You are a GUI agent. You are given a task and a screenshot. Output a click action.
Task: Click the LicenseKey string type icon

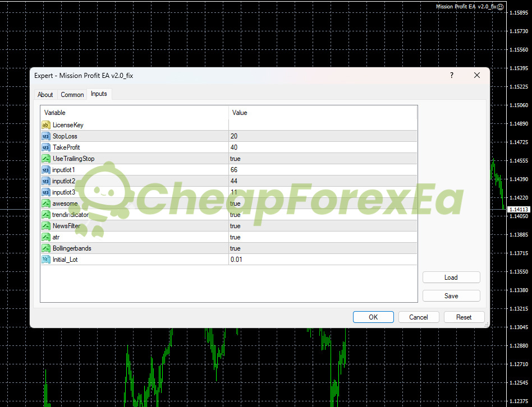(46, 125)
